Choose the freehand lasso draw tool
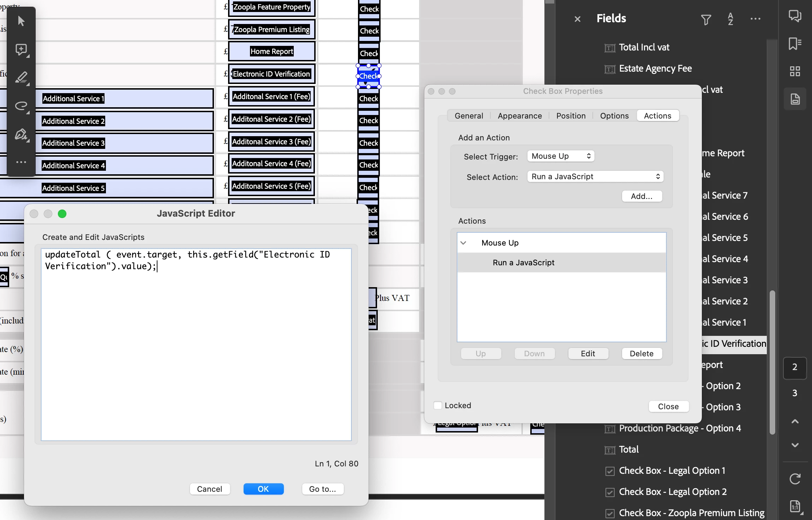 (x=21, y=106)
